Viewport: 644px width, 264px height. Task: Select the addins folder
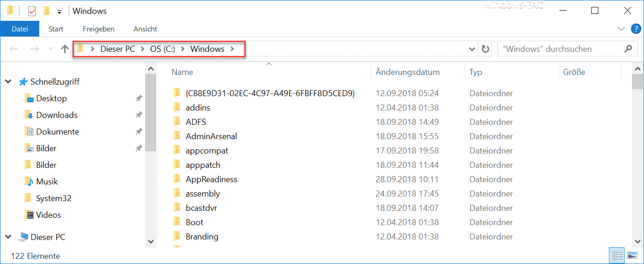click(198, 108)
